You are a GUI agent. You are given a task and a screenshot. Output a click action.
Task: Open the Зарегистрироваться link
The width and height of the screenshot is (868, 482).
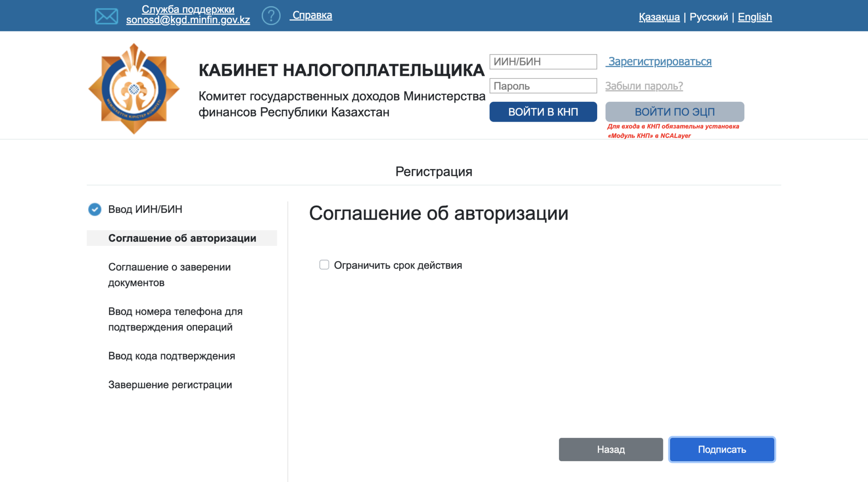(659, 62)
